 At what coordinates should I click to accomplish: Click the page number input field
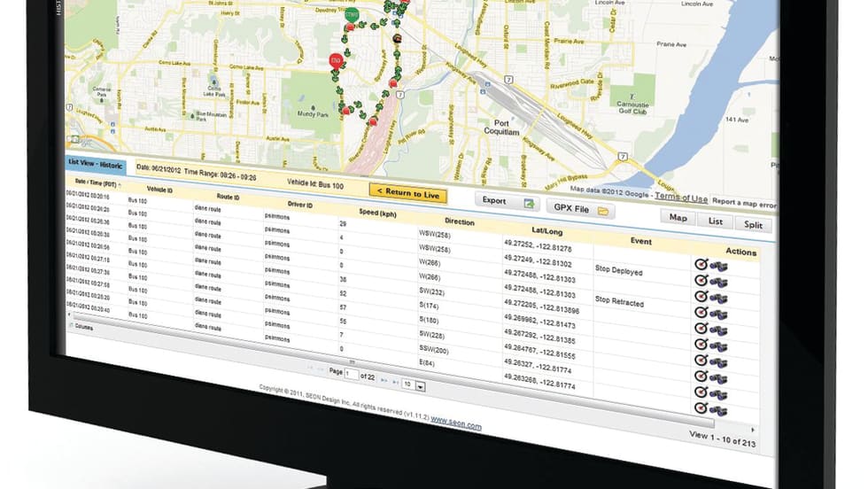tap(353, 375)
